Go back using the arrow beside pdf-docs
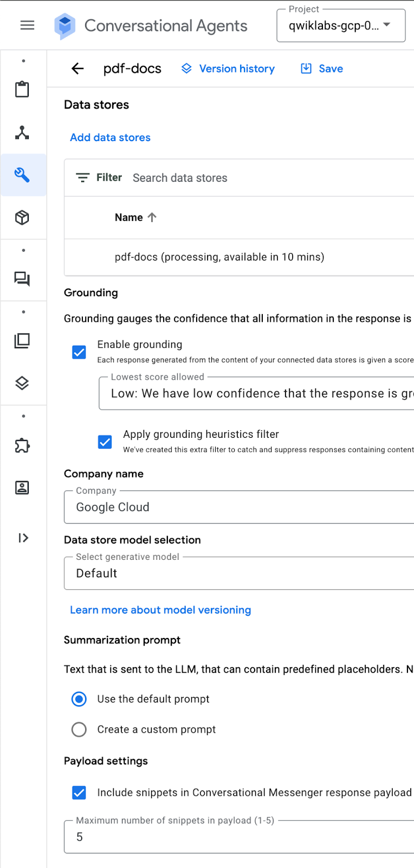 [78, 68]
